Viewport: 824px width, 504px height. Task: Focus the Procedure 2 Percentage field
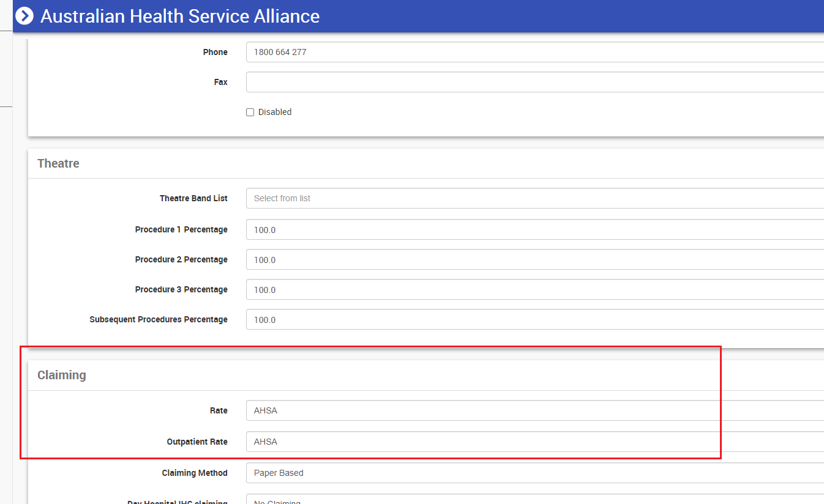pos(535,259)
